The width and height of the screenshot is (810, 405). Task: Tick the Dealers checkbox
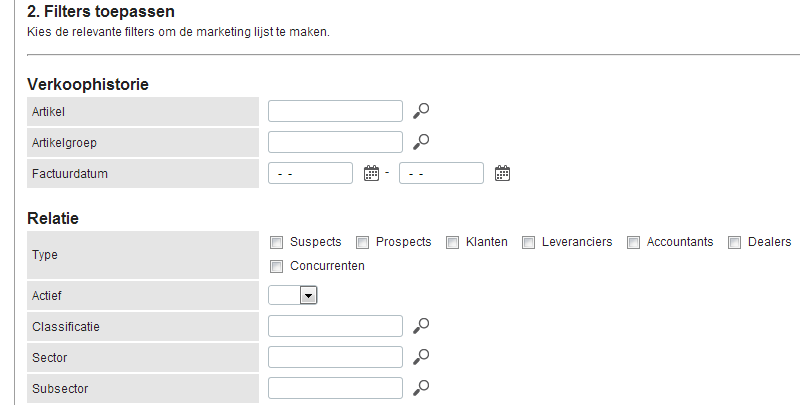734,242
